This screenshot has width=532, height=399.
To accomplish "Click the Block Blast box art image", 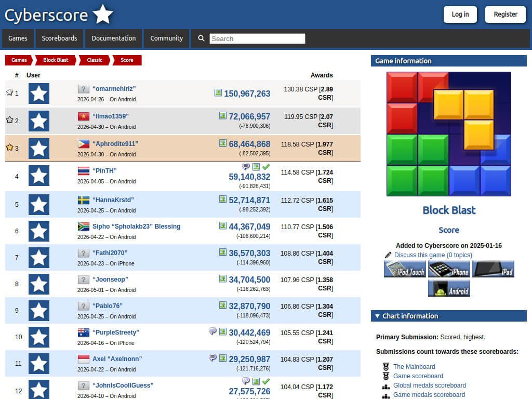I will point(449,134).
